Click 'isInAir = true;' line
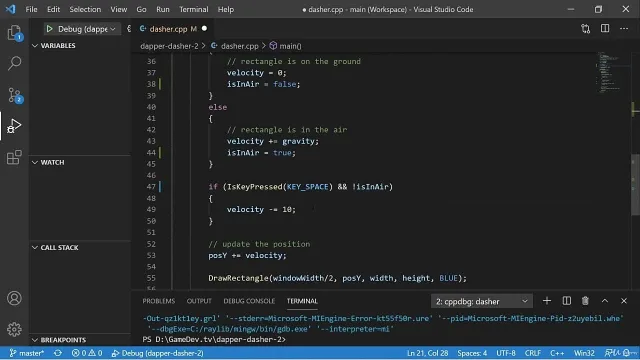Viewport: 640px width, 360px height. [x=261, y=153]
